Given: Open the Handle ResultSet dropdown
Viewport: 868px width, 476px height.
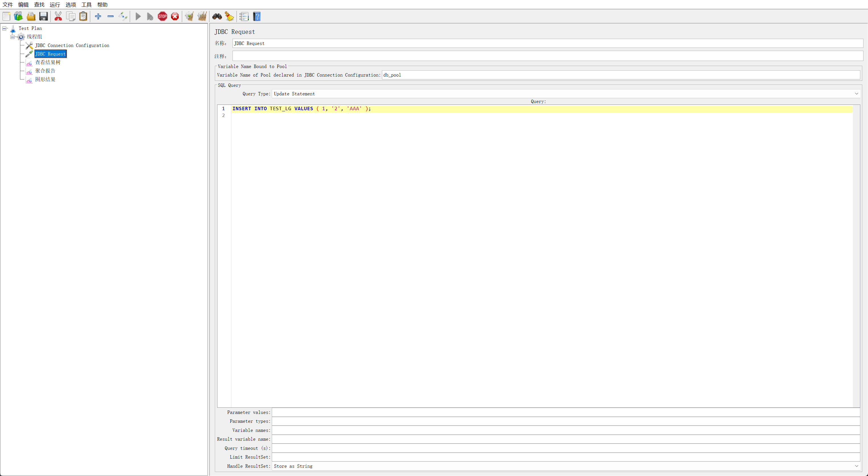Looking at the screenshot, I should [x=857, y=466].
